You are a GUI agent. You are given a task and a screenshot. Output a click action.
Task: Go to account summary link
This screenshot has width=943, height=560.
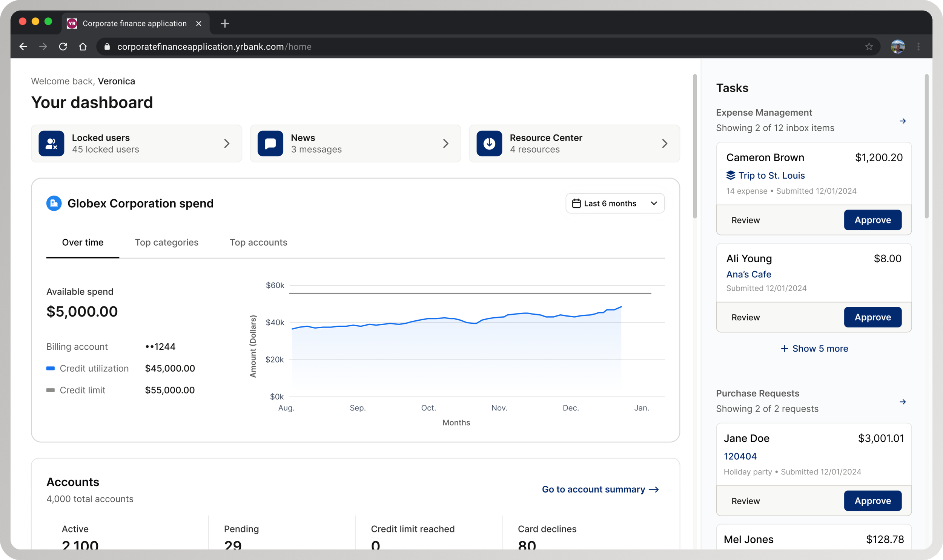click(600, 490)
